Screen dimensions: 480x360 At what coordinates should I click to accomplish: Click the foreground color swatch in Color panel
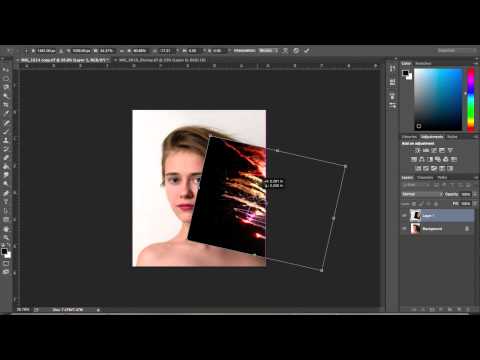point(405,73)
